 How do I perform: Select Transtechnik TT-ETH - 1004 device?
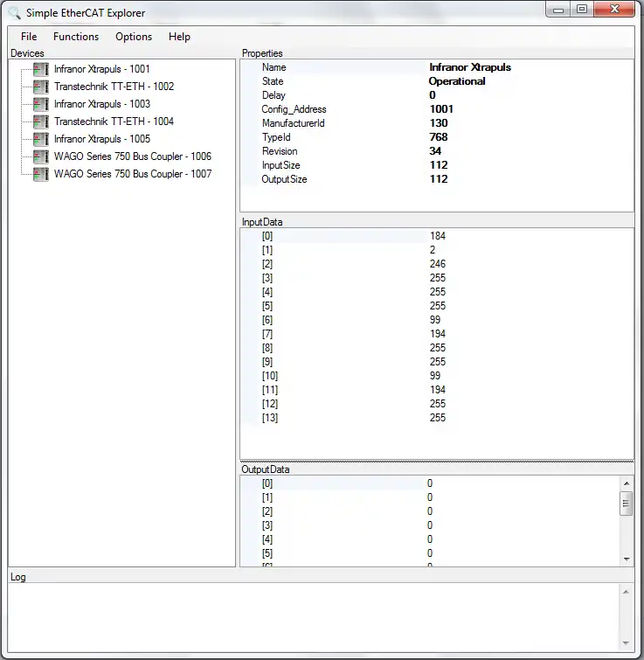tap(114, 122)
